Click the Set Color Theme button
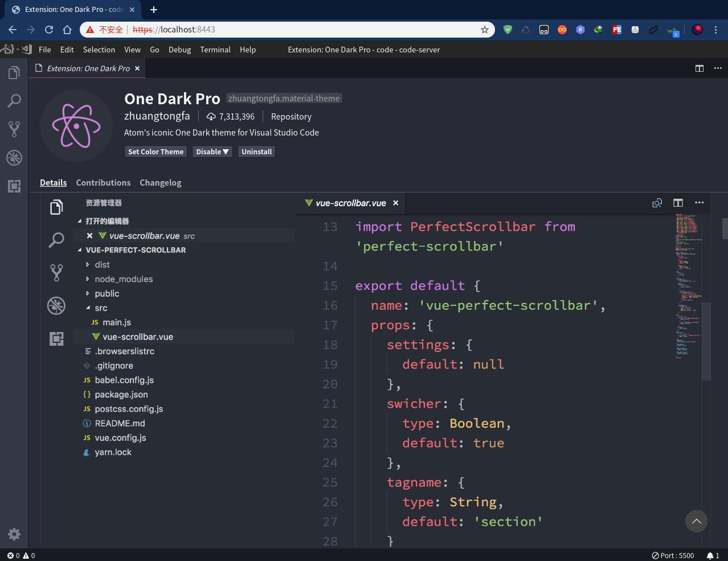Image resolution: width=728 pixels, height=561 pixels. [x=156, y=151]
